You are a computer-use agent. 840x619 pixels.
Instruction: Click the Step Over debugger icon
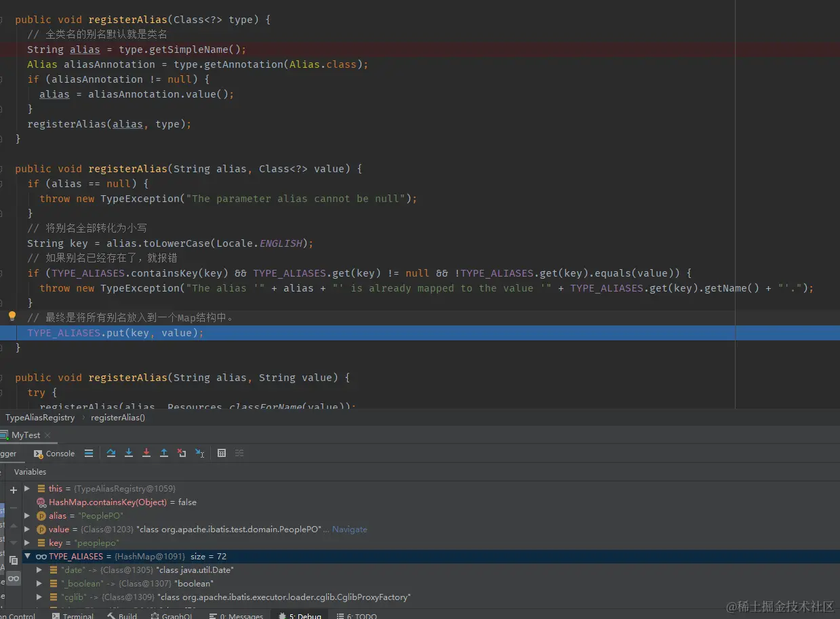[x=111, y=454]
